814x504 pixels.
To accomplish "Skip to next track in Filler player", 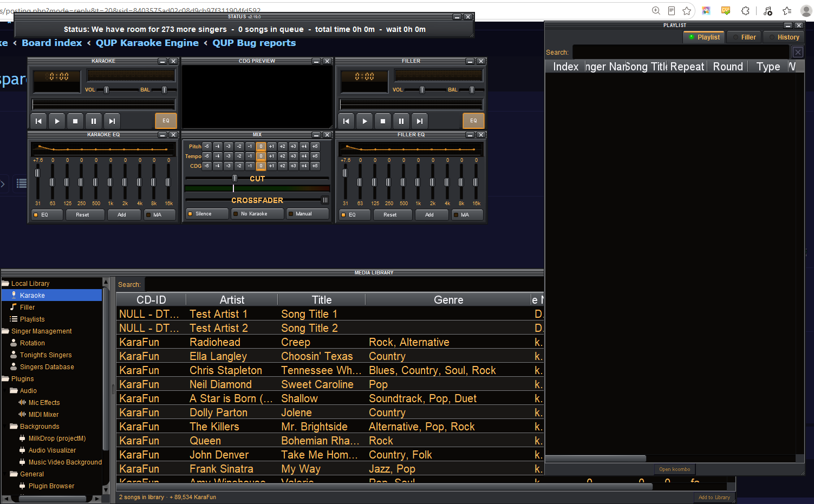I will pyautogui.click(x=420, y=121).
